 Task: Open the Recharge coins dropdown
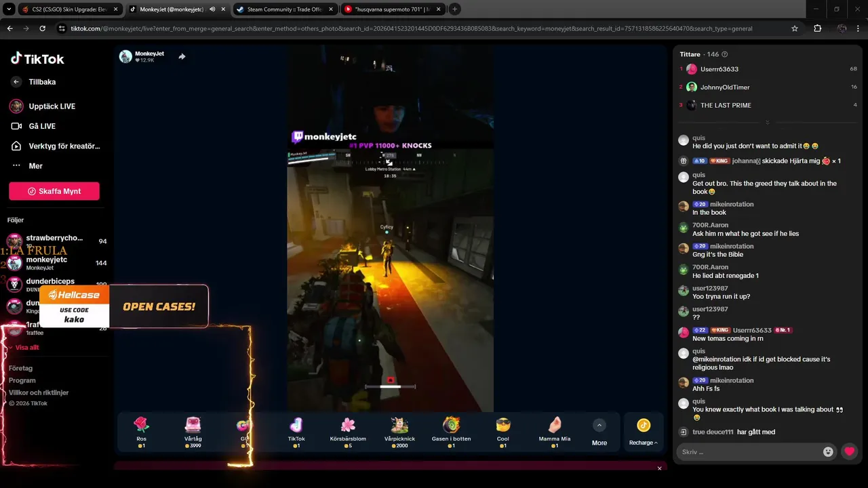(x=644, y=432)
